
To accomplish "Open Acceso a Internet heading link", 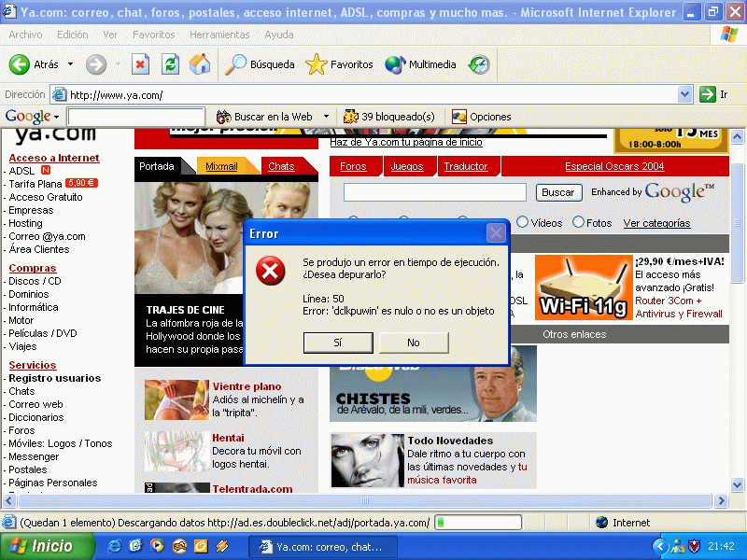I will point(54,158).
